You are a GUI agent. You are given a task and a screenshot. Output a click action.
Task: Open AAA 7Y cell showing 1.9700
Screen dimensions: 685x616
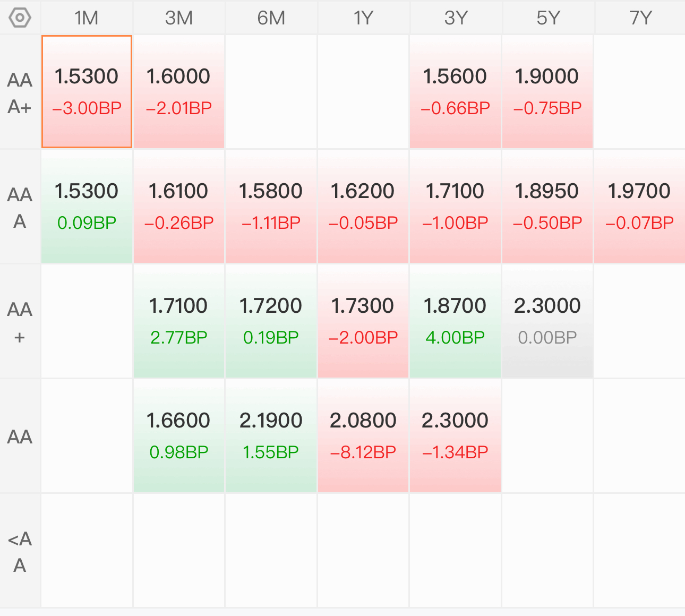pos(640,207)
